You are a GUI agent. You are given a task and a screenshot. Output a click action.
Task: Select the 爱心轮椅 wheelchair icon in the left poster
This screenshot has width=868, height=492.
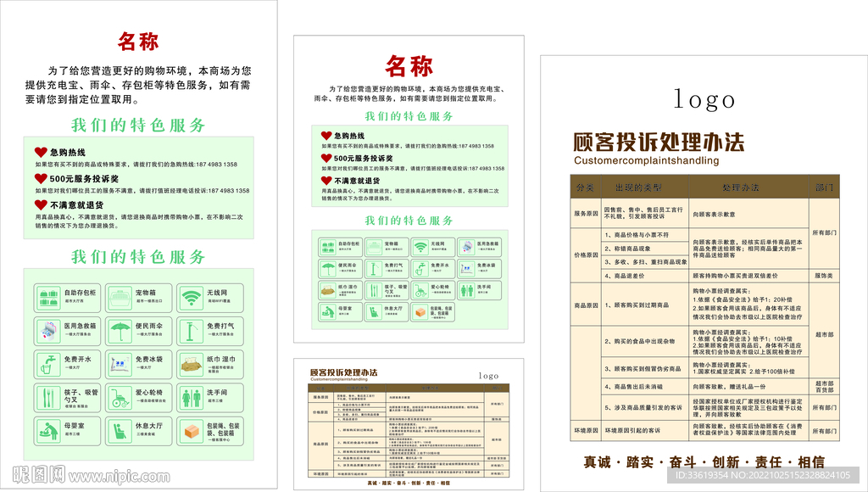pos(120,398)
